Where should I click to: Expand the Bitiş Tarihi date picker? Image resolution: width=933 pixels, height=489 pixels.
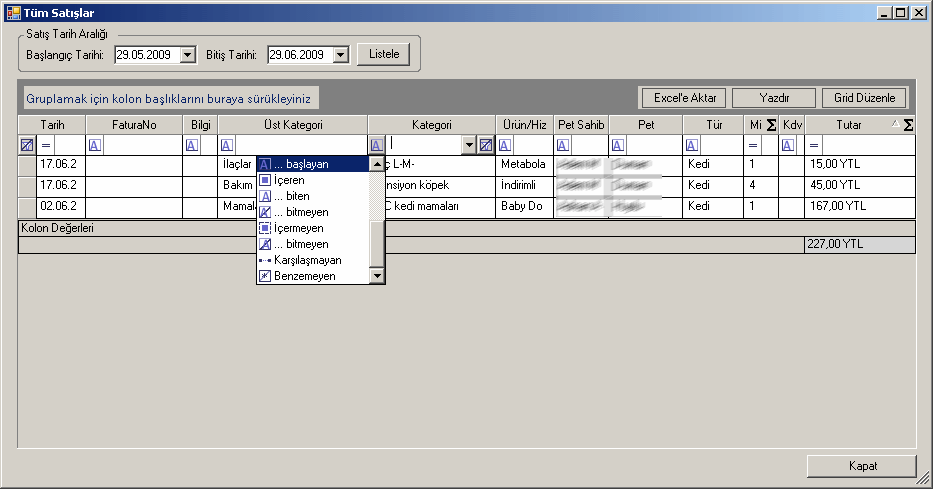pos(340,55)
